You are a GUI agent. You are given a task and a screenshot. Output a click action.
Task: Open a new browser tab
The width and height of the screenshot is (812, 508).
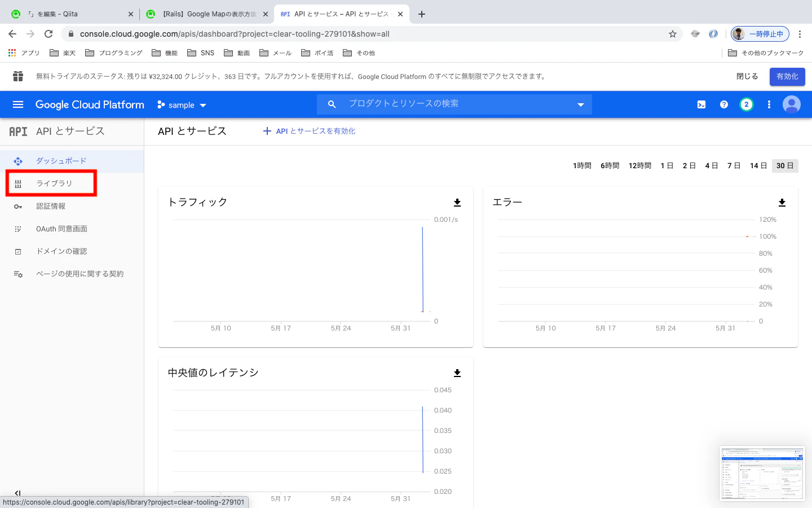click(x=422, y=14)
